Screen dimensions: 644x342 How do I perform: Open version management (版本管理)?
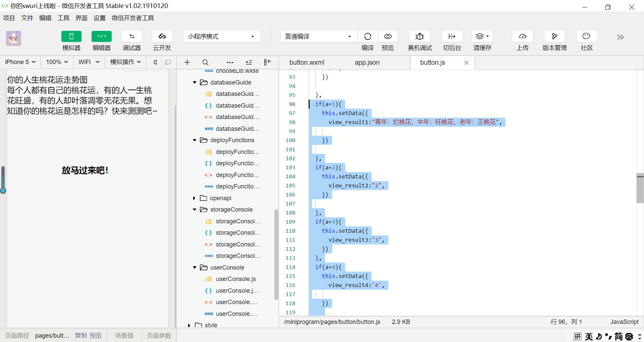(554, 37)
